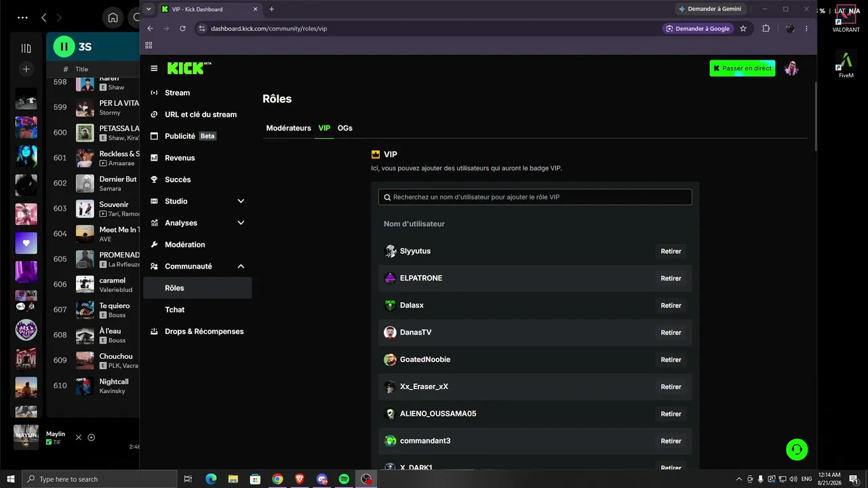This screenshot has height=488, width=868.
Task: Click the Passer en direct button
Action: coord(743,68)
